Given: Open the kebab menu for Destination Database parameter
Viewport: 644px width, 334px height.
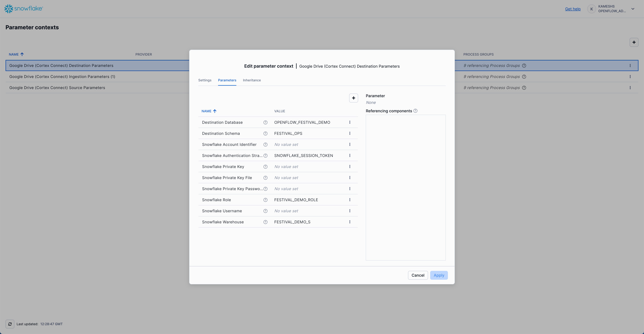Looking at the screenshot, I should [350, 122].
